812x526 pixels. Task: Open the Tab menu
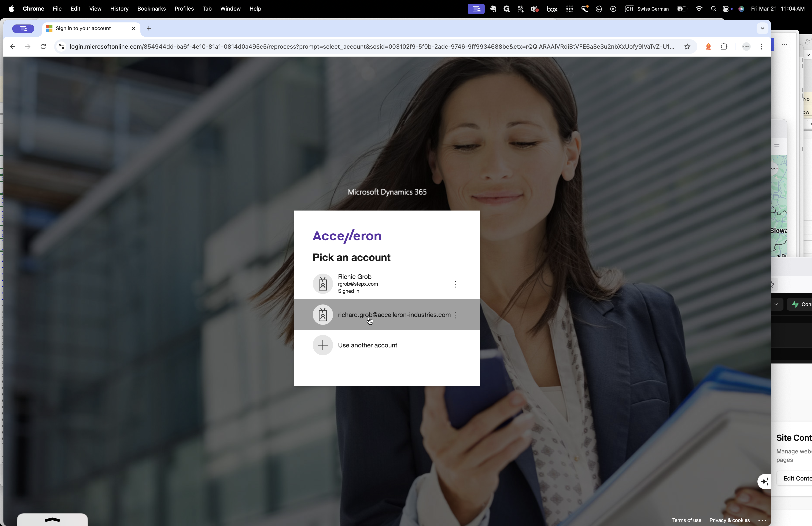(207, 8)
